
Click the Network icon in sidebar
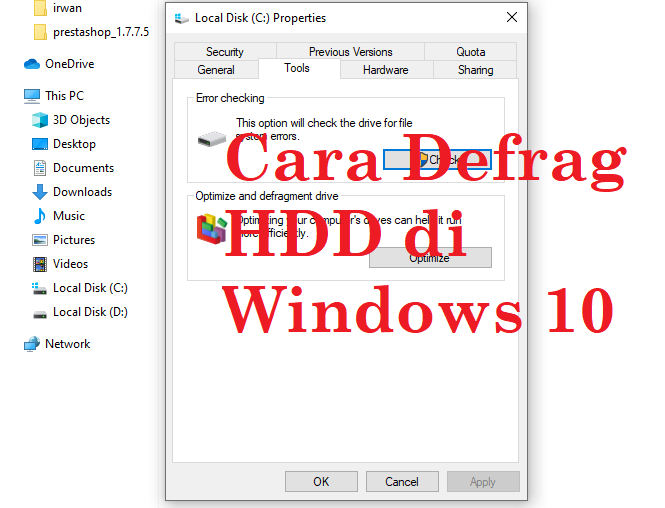tap(32, 344)
